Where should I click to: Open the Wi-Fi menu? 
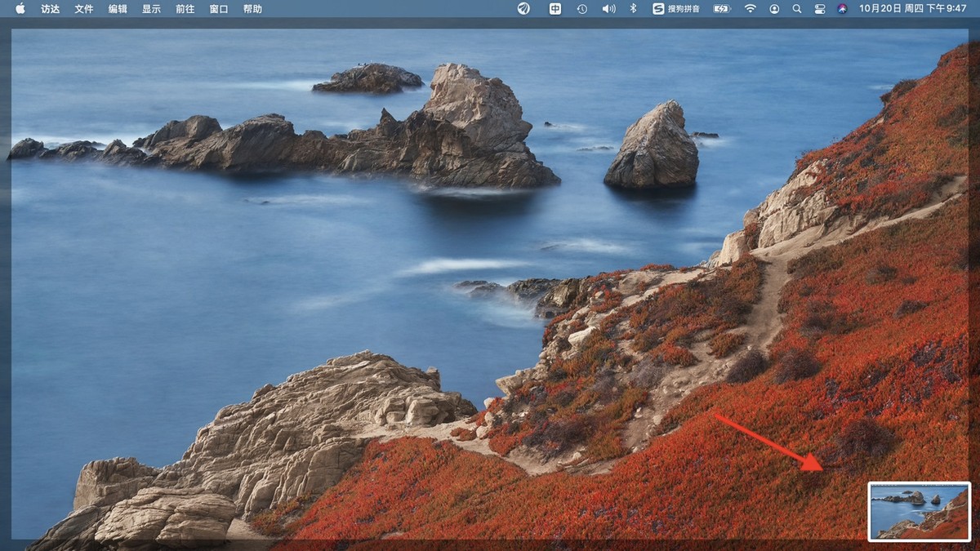[x=750, y=9]
